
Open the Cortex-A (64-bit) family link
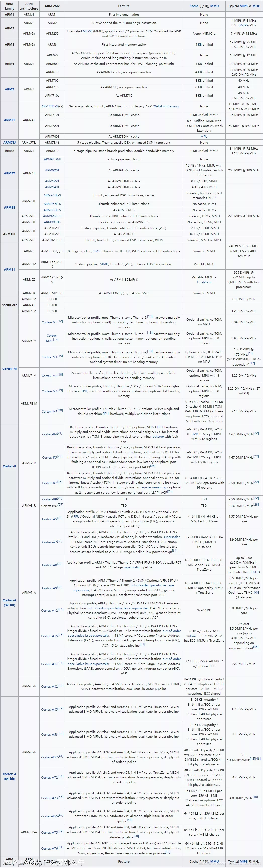9,776
